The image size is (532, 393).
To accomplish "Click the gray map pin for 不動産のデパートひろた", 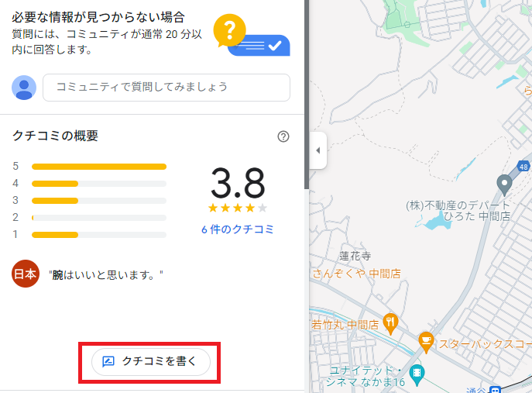I will tap(504, 185).
